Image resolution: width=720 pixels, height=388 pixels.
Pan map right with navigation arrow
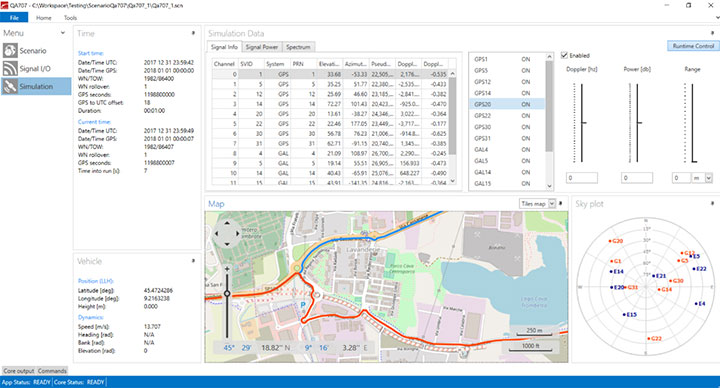[x=237, y=233]
